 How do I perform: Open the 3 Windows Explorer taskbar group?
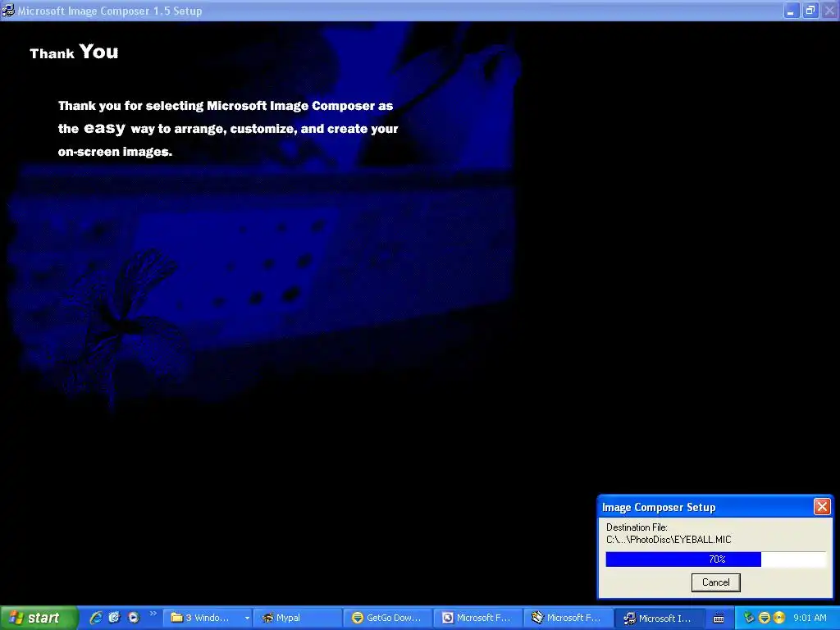click(207, 619)
